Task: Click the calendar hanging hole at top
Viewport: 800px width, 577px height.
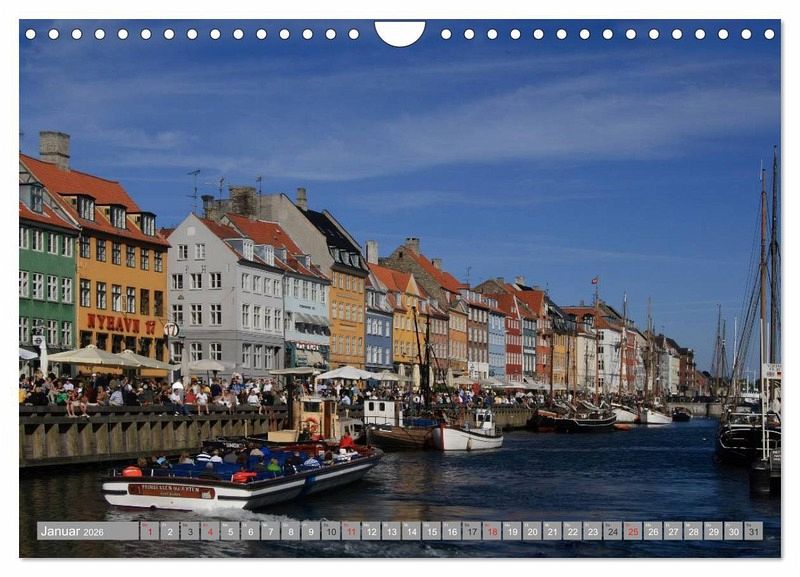Action: pos(400,32)
